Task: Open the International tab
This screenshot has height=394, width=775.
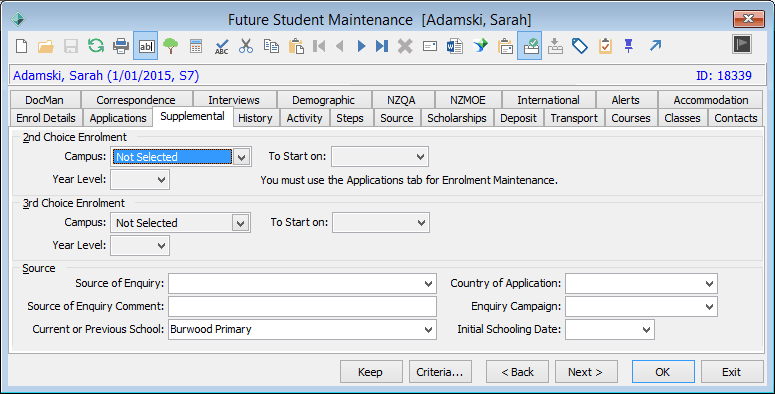Action: [548, 100]
